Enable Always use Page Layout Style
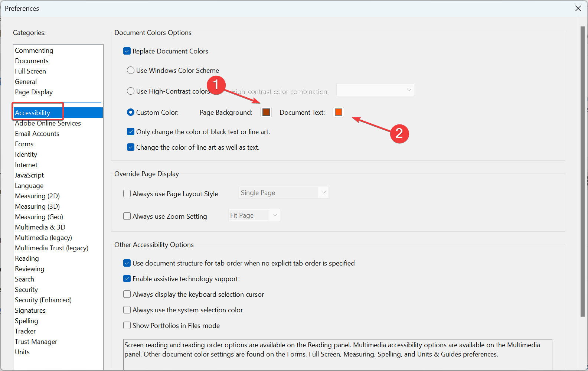Image resolution: width=588 pixels, height=371 pixels. tap(127, 193)
